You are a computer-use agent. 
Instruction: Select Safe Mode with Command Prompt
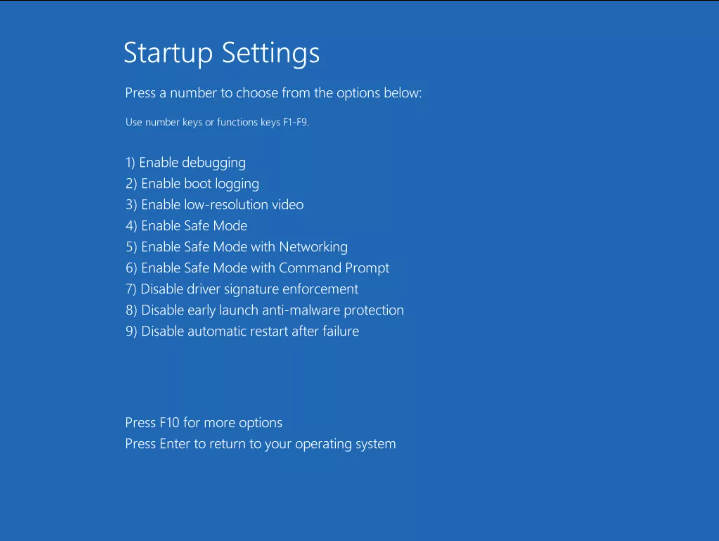257,268
